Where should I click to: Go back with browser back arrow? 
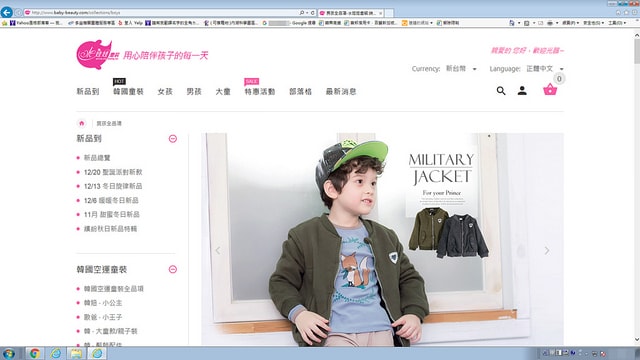coord(7,12)
